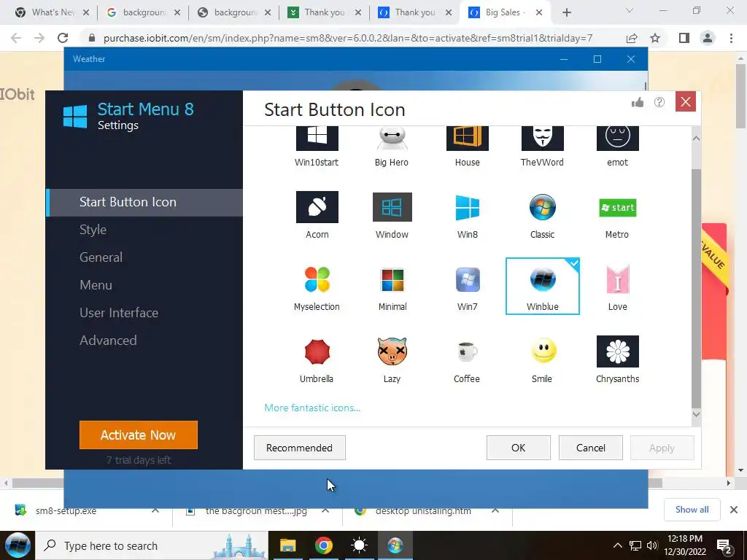Click the Apply button
Image resolution: width=747 pixels, height=560 pixels.
point(662,448)
